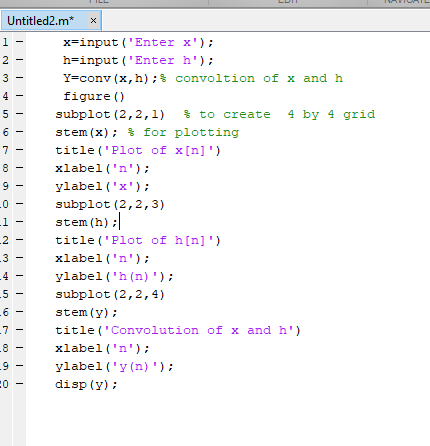The image size is (430, 446).
Task: Click subplot(2,2,4) line
Action: [x=110, y=295]
